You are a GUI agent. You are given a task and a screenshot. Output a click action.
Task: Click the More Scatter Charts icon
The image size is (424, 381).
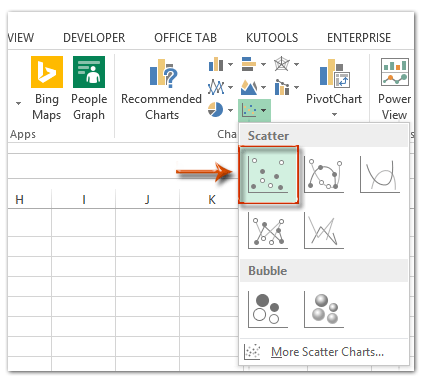click(252, 352)
